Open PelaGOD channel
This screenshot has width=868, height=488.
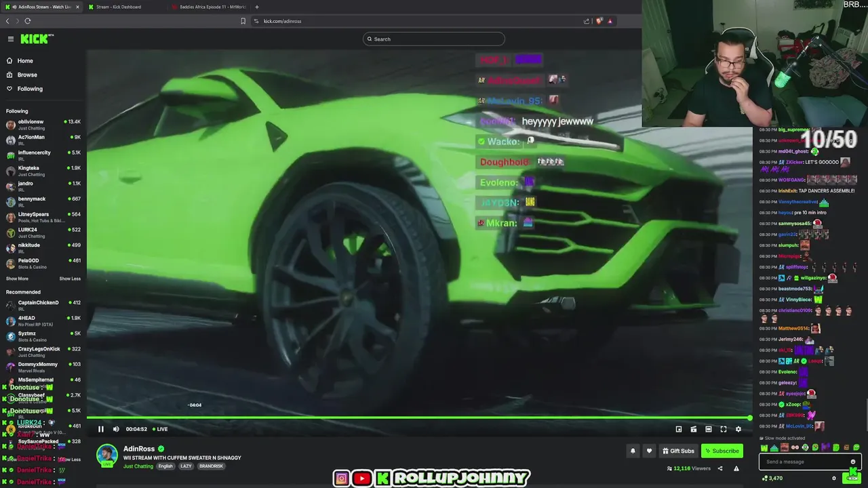pos(43,264)
